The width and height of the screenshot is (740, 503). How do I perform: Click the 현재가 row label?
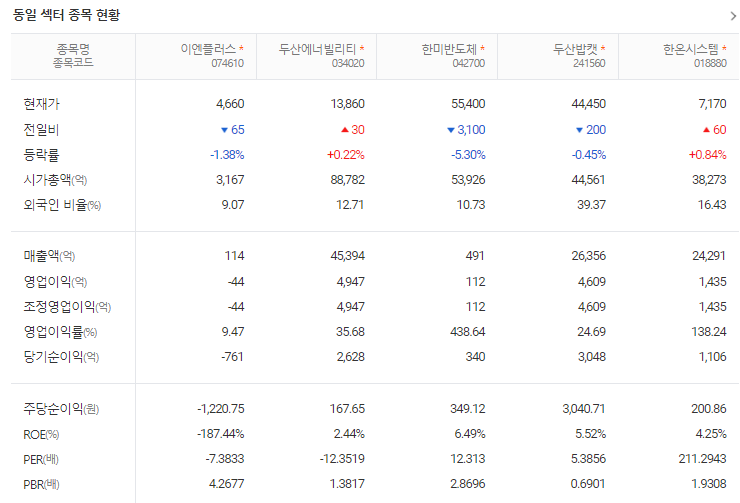42,104
